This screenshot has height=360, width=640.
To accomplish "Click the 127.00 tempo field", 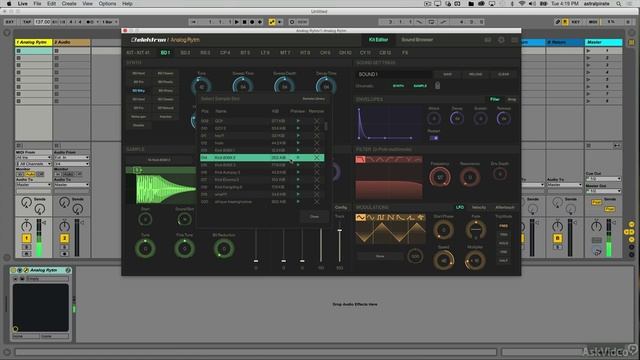I will [x=42, y=22].
